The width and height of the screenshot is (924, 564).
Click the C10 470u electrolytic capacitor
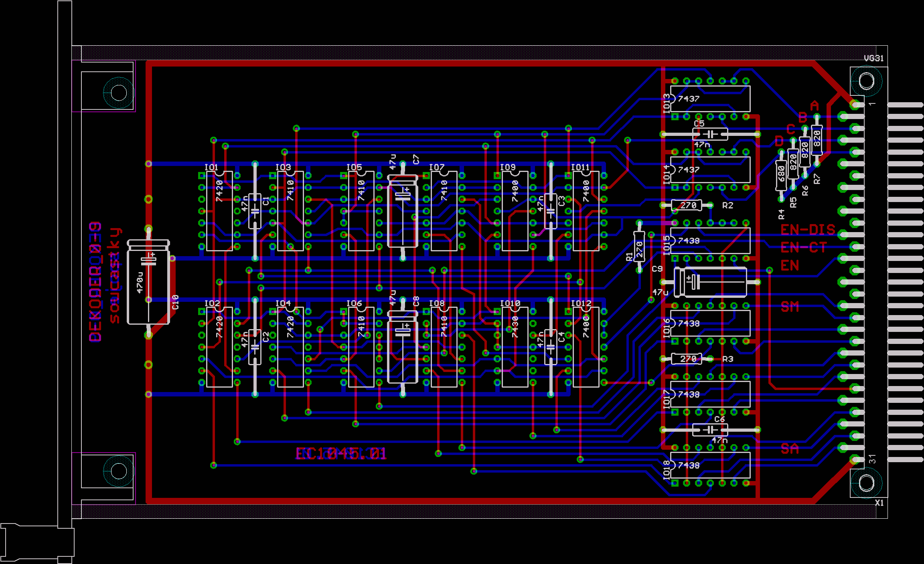148,283
